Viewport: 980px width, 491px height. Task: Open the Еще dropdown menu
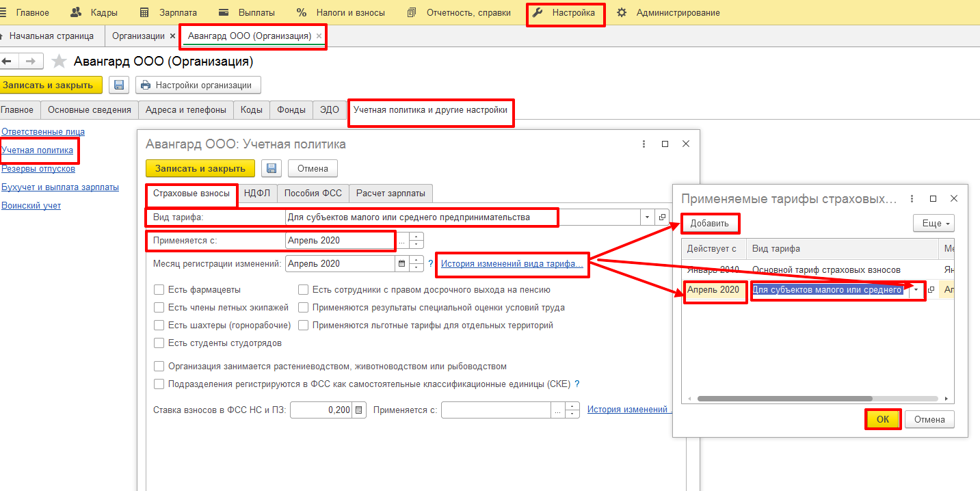click(x=933, y=223)
